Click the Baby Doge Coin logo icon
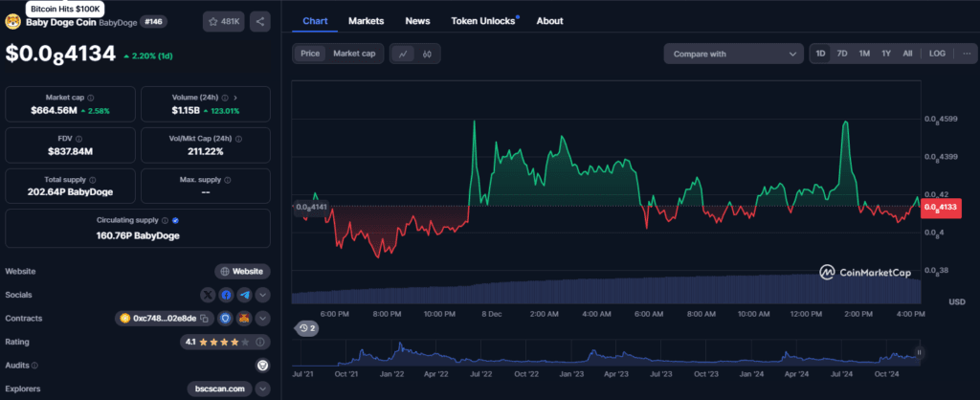 click(x=12, y=22)
